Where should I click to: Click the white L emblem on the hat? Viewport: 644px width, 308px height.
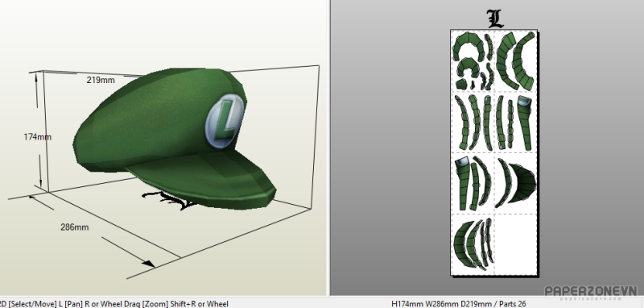point(225,120)
